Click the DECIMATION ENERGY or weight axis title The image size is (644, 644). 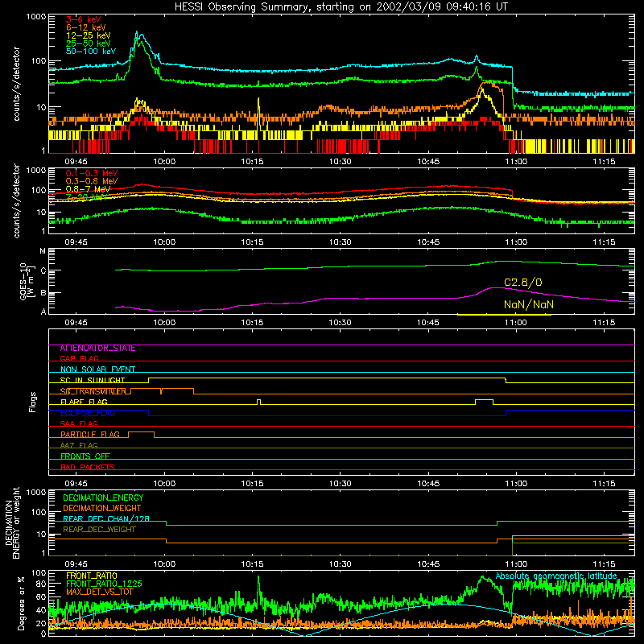(12, 522)
